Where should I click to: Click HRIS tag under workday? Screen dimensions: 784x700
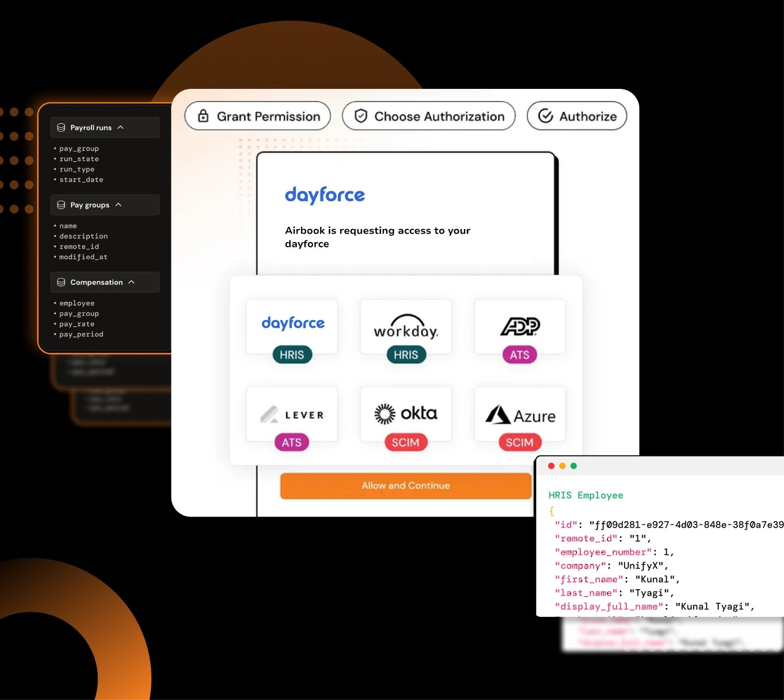click(x=406, y=355)
